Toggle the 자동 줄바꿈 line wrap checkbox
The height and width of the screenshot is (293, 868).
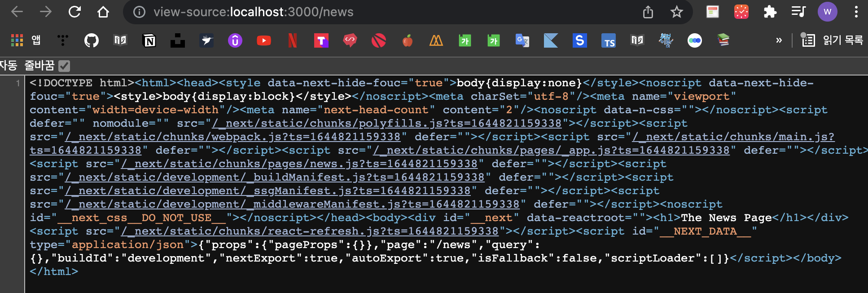tap(64, 66)
